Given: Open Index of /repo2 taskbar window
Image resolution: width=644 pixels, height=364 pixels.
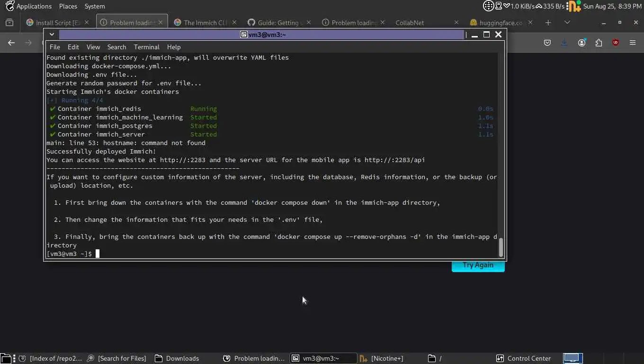Looking at the screenshot, I should 51,358.
